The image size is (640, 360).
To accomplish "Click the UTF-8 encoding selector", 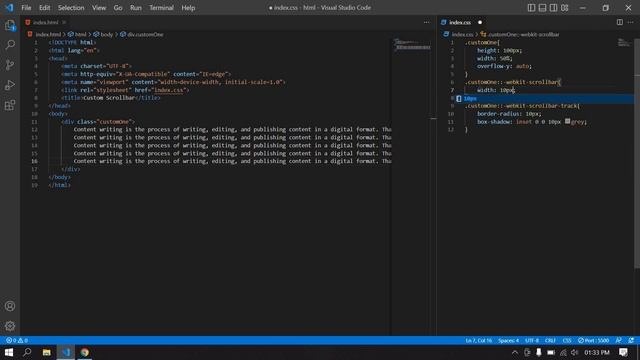I will pyautogui.click(x=532, y=340).
